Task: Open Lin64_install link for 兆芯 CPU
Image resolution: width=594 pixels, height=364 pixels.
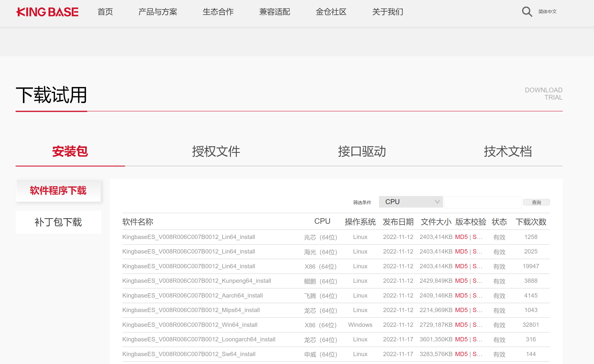Action: pyautogui.click(x=189, y=237)
